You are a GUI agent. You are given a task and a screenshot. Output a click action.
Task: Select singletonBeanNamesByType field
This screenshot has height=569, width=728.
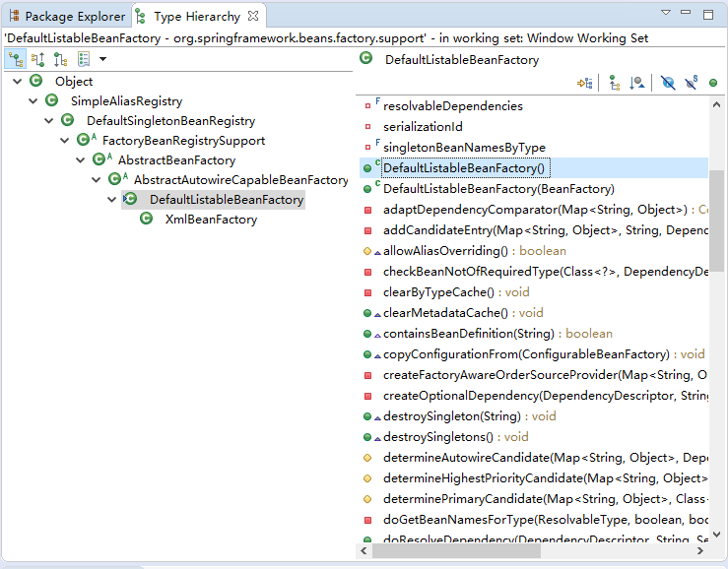tap(464, 148)
